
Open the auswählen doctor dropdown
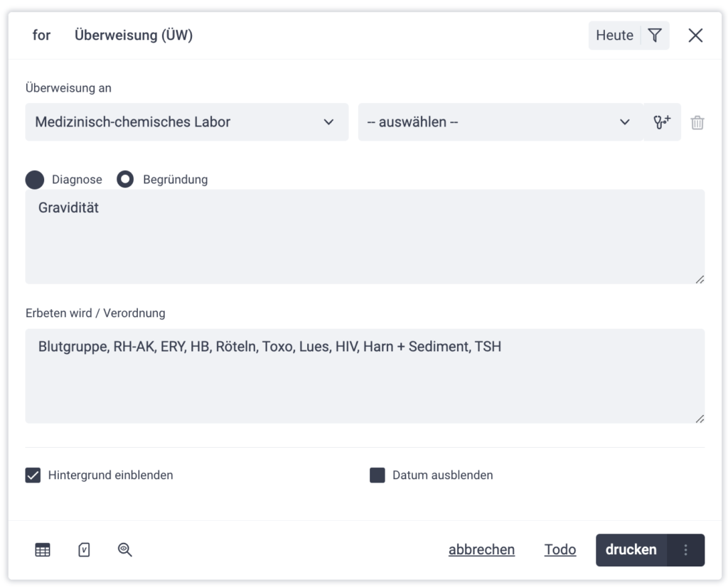pos(500,122)
